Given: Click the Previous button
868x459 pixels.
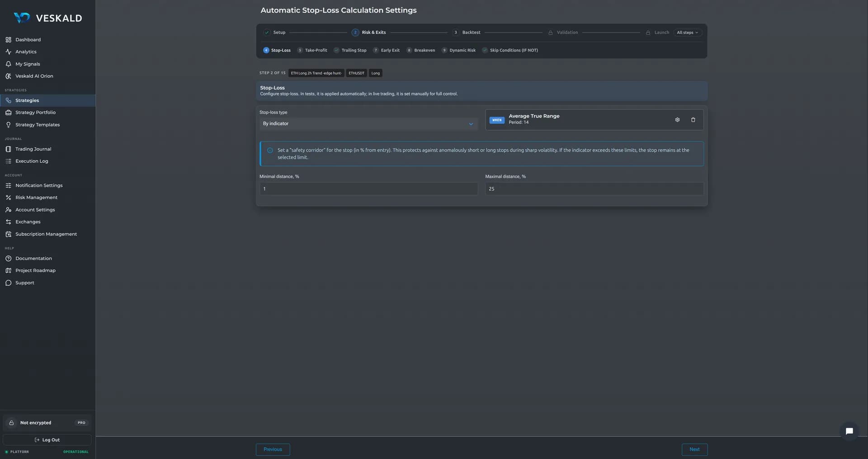Looking at the screenshot, I should pos(273,450).
